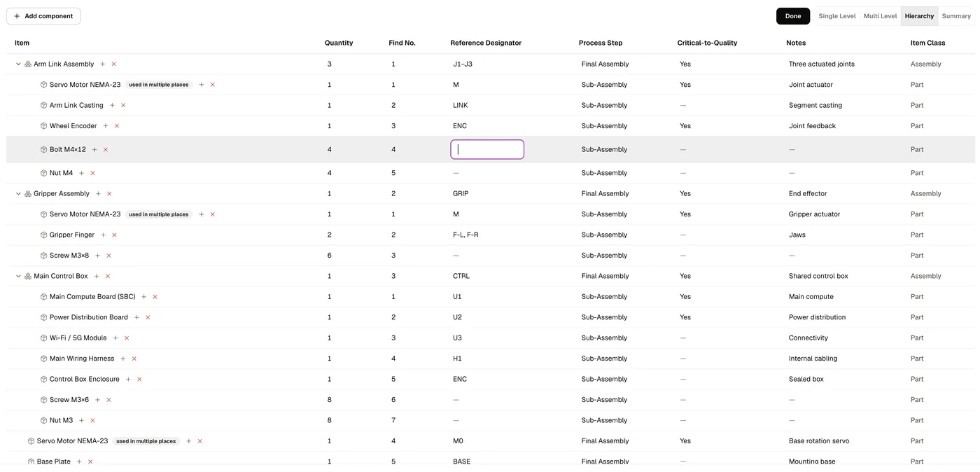Click the part cube icon of Gripper Finger
Image resolution: width=980 pixels, height=472 pixels.
tap(43, 235)
